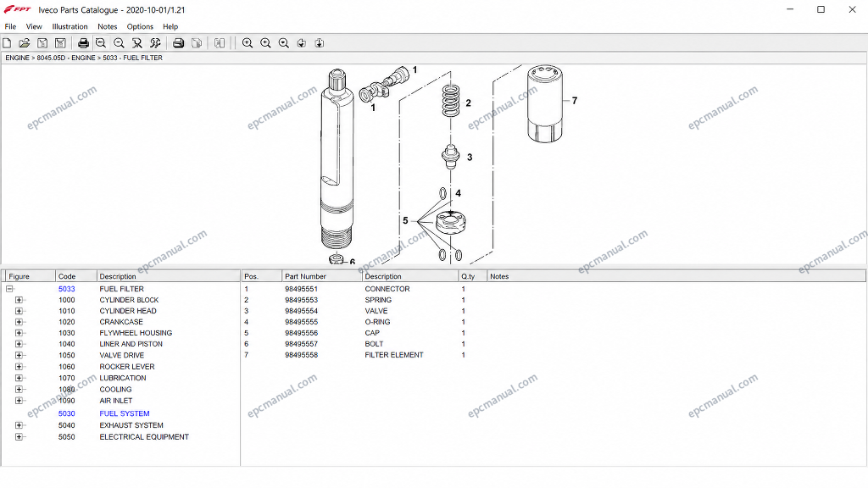868x488 pixels.
Task: Collapse the 5033 FUEL FILTER tree node
Action: pyautogui.click(x=9, y=289)
